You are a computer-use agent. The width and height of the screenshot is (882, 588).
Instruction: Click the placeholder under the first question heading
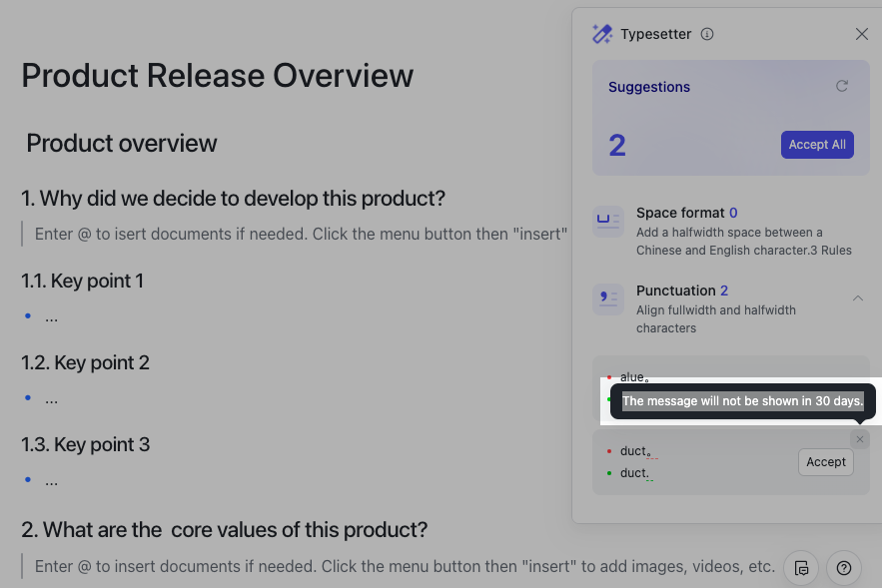pos(300,234)
